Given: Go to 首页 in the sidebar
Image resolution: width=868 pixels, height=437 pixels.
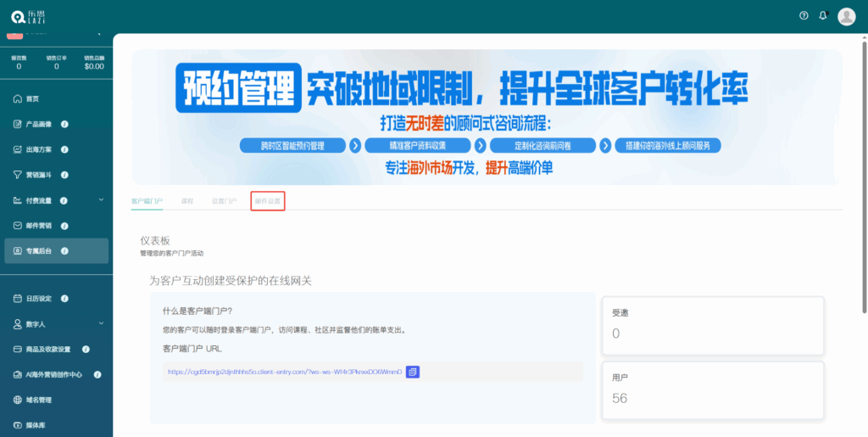Looking at the screenshot, I should tap(32, 98).
